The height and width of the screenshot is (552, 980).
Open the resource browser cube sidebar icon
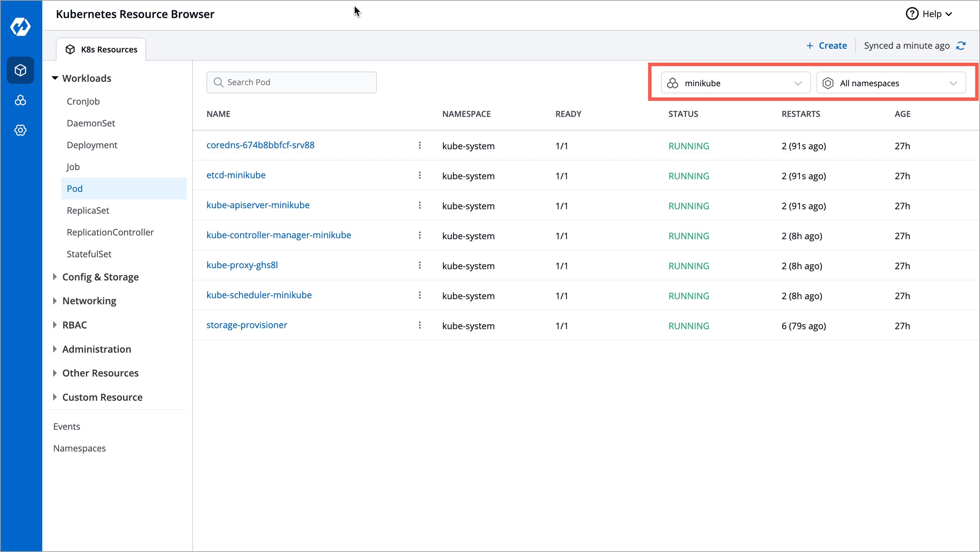click(20, 70)
